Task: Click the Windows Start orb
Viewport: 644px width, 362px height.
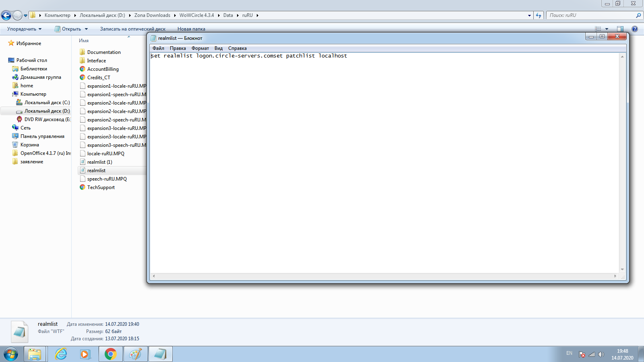Action: [x=11, y=354]
